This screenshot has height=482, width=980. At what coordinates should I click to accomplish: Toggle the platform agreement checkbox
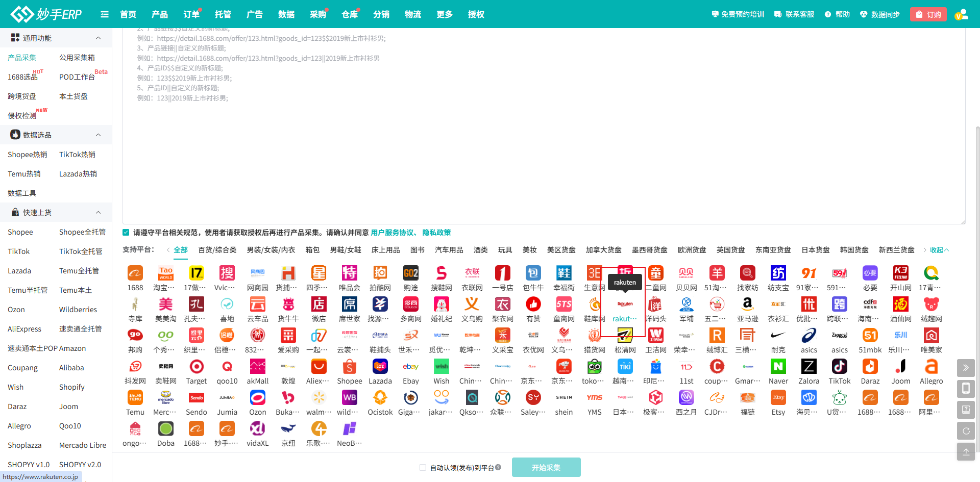pos(126,233)
